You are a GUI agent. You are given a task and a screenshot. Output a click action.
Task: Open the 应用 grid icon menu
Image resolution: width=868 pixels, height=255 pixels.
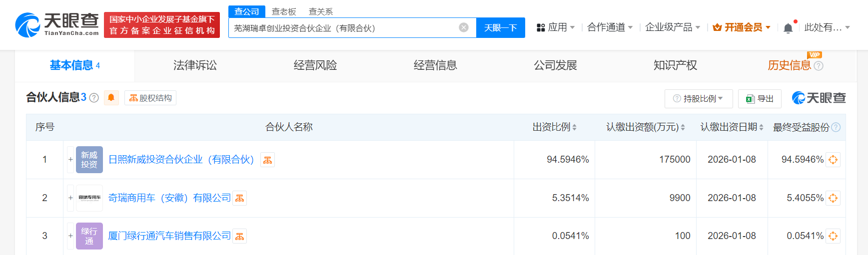click(541, 28)
